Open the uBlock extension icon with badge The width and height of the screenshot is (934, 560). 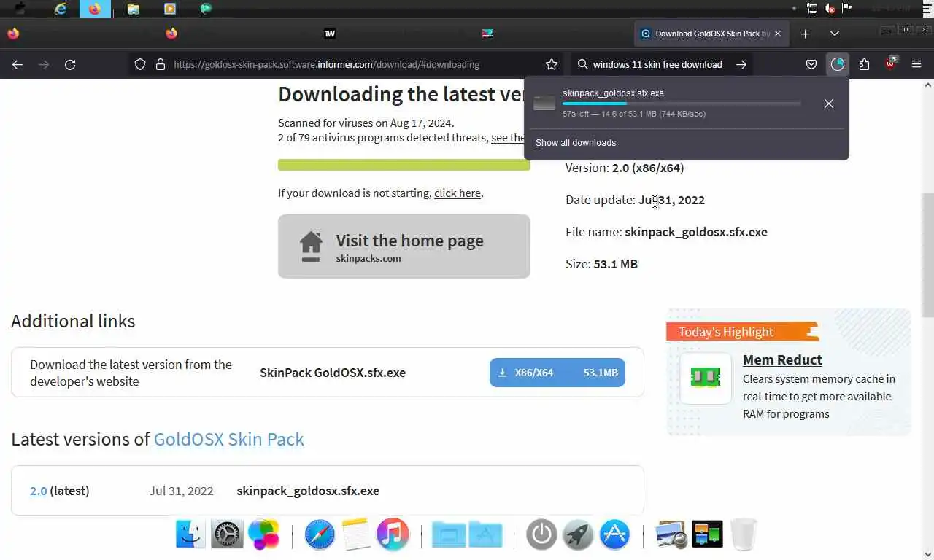[891, 63]
